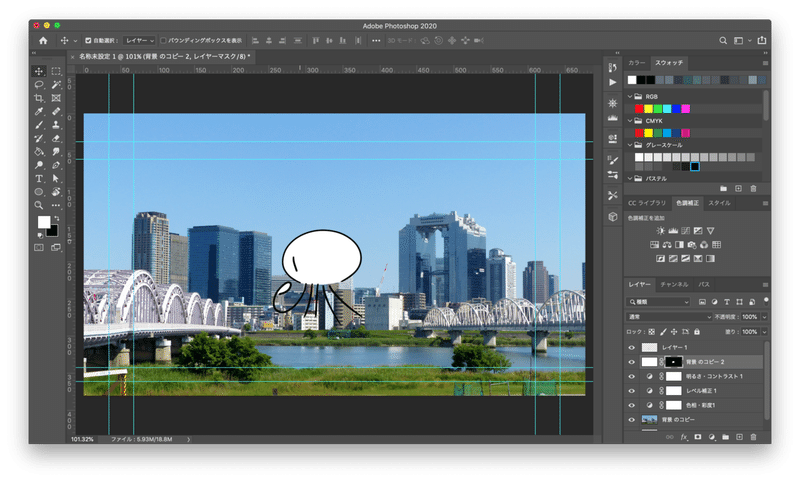Open the 不透明度 opacity arrow dropdown
The width and height of the screenshot is (800, 482).
coord(764,317)
